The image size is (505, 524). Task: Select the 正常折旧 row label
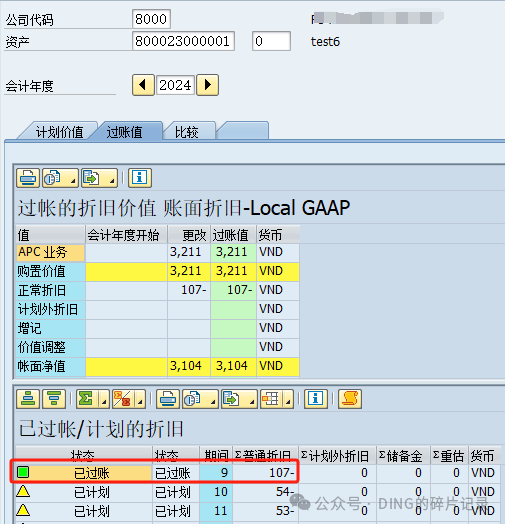(x=50, y=290)
